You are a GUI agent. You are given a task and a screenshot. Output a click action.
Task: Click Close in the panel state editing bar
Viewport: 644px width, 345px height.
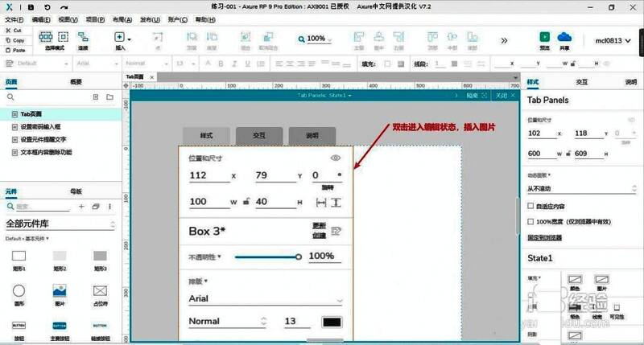(x=501, y=95)
